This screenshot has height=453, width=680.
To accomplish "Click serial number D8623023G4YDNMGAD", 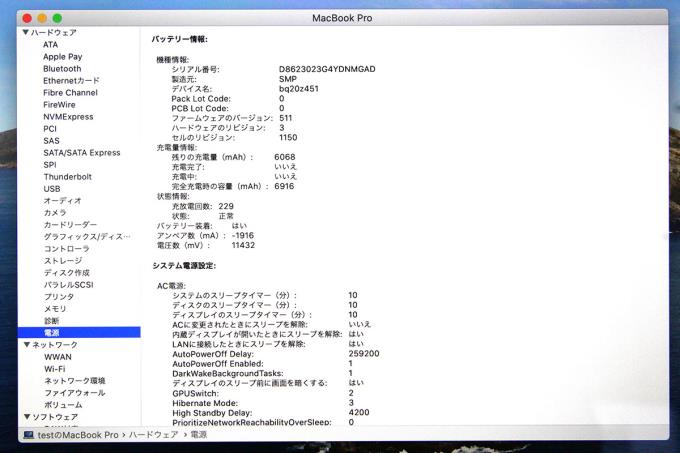I will click(327, 69).
